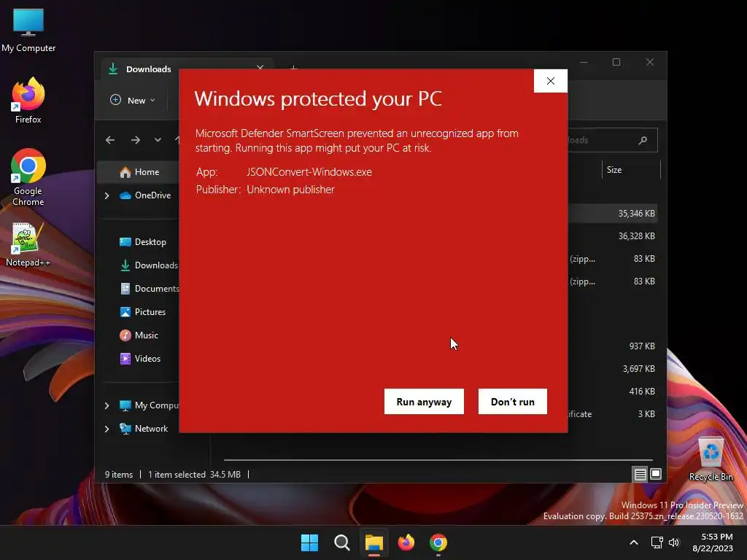Image resolution: width=747 pixels, height=560 pixels.
Task: Open Pictures folder in sidebar
Action: pos(143,312)
